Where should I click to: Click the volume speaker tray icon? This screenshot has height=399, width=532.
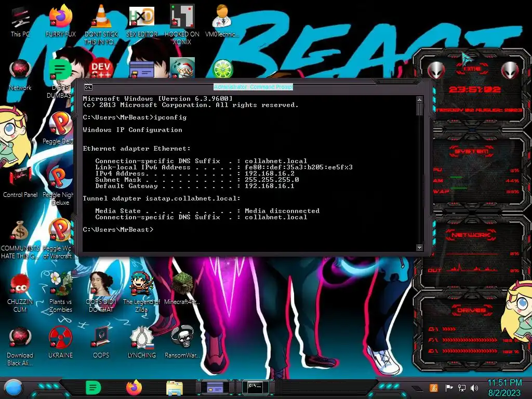point(474,388)
